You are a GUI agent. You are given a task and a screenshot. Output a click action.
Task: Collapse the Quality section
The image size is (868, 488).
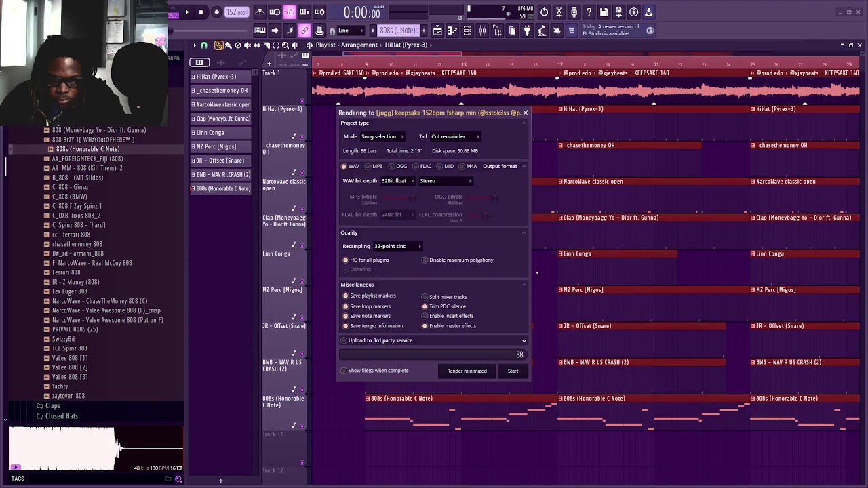pyautogui.click(x=524, y=232)
